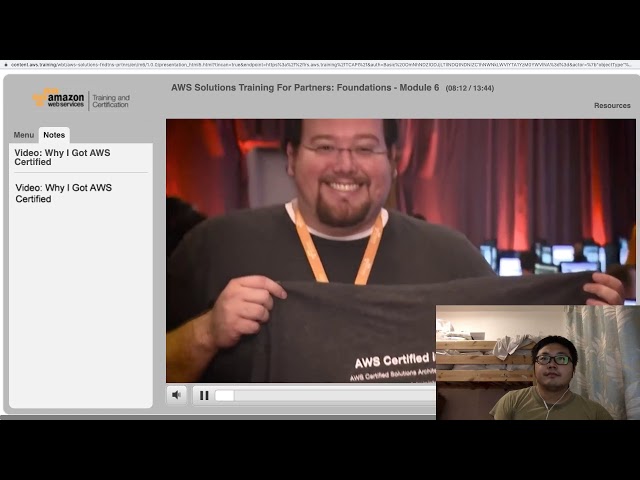640x480 pixels.
Task: Click the Training and Certification label
Action: tap(111, 101)
